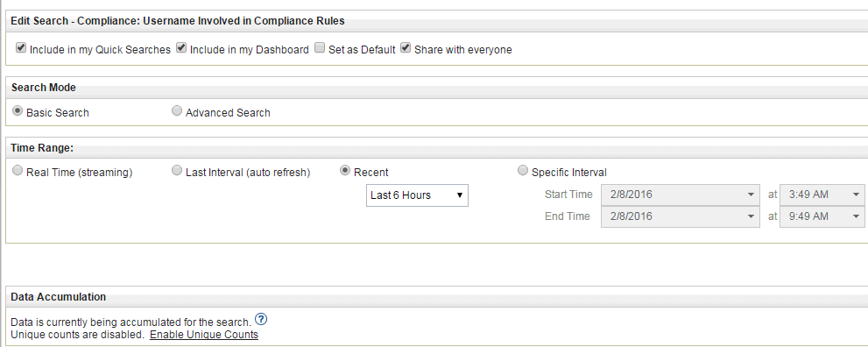The width and height of the screenshot is (868, 347).
Task: Select the Recent time range radio button
Action: pyautogui.click(x=345, y=171)
